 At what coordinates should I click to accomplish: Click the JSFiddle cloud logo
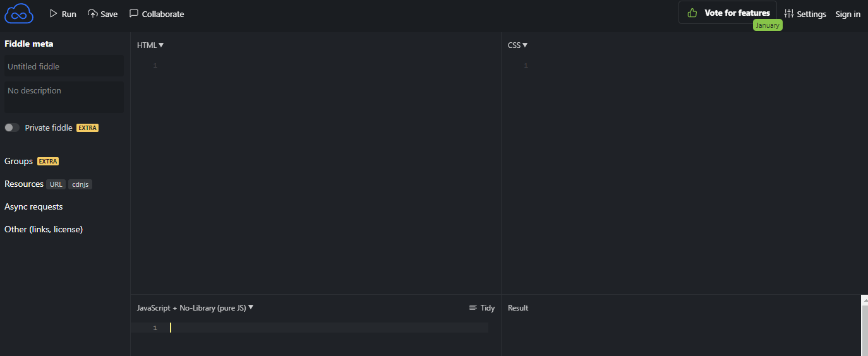point(19,13)
